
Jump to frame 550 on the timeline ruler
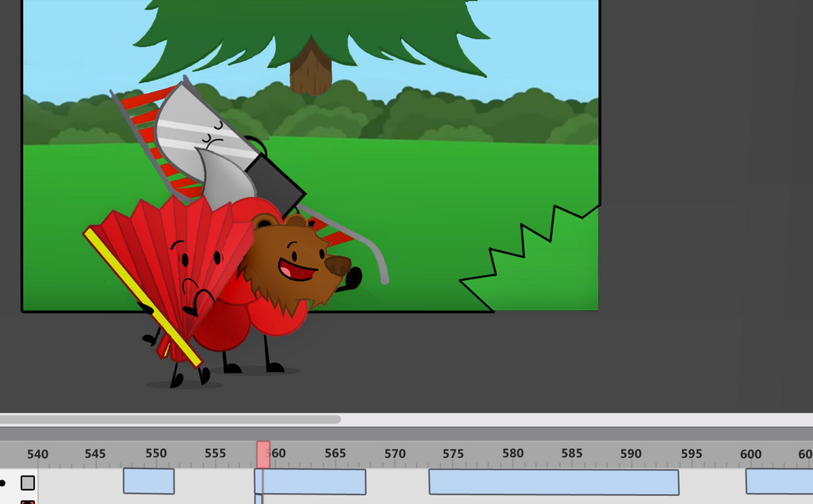(x=156, y=453)
